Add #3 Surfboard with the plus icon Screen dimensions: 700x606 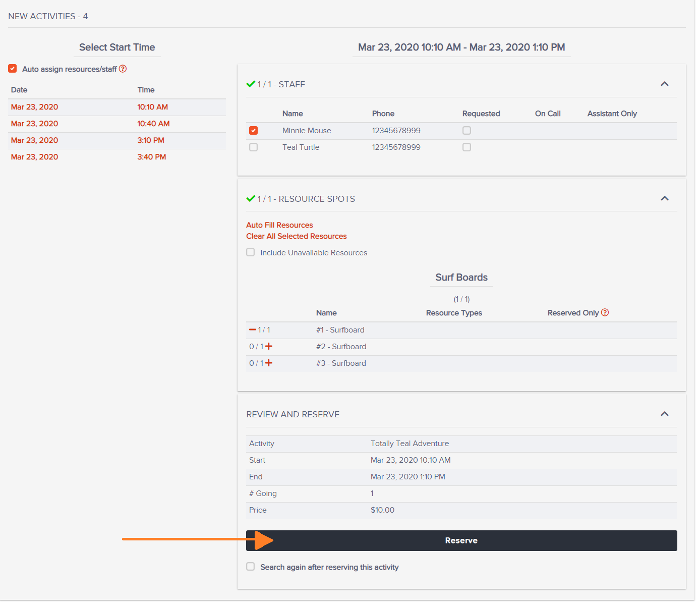click(x=268, y=363)
